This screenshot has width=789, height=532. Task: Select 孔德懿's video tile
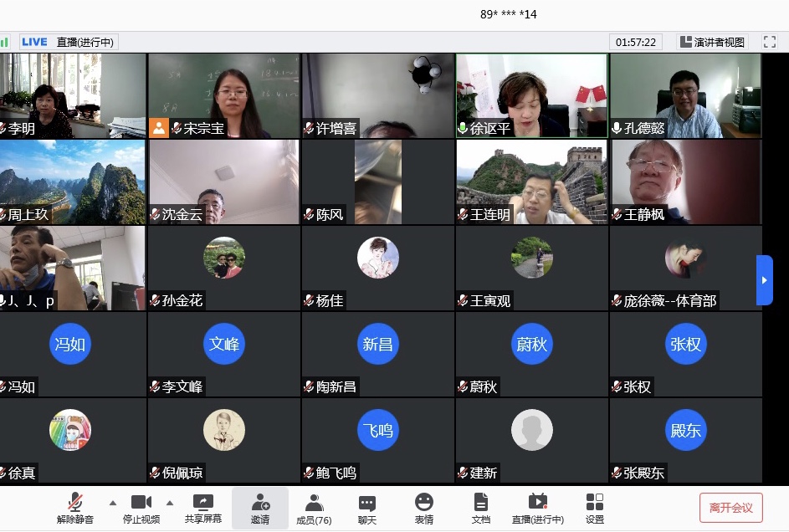click(685, 95)
